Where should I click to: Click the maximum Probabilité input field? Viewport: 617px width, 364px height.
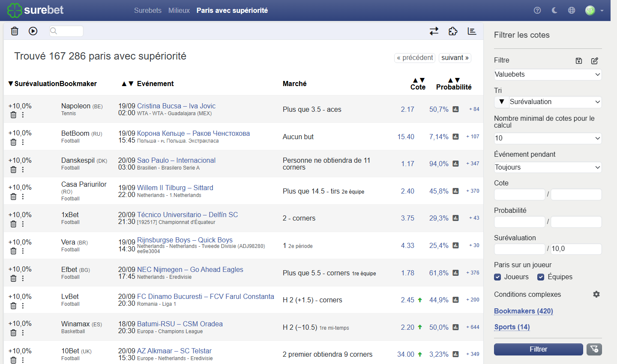tap(576, 222)
